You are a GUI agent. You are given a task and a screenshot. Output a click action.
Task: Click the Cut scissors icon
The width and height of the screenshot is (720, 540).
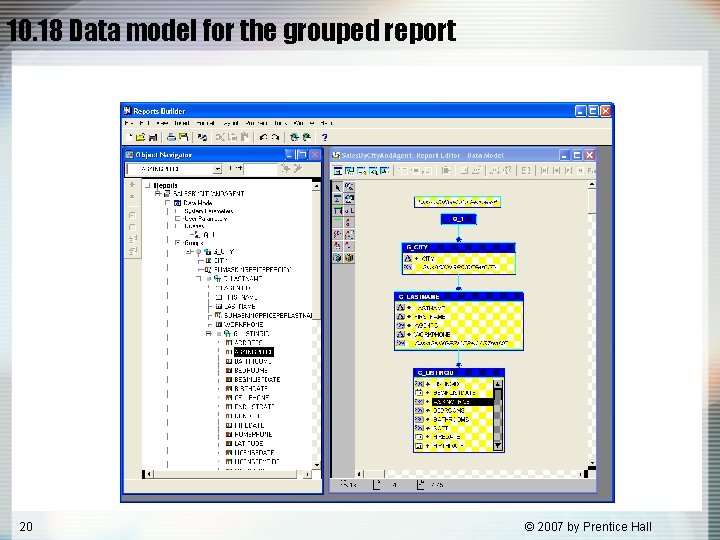(x=221, y=137)
